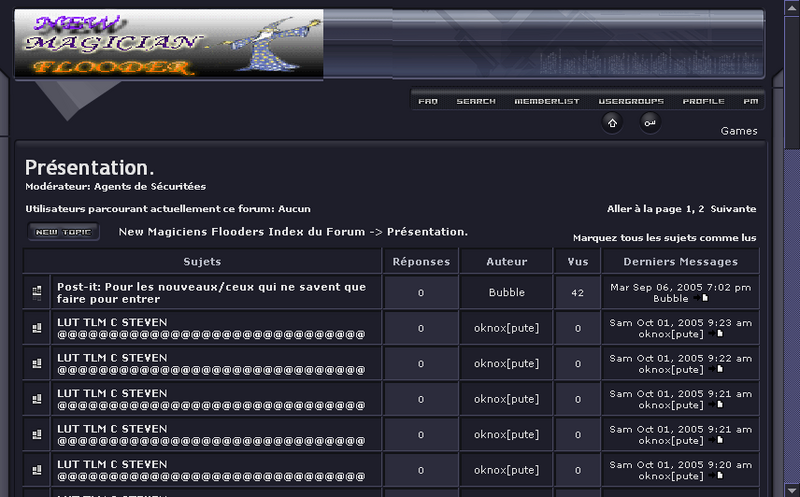This screenshot has height=497, width=800.
Task: Click the scrollbar down arrow
Action: point(791,489)
